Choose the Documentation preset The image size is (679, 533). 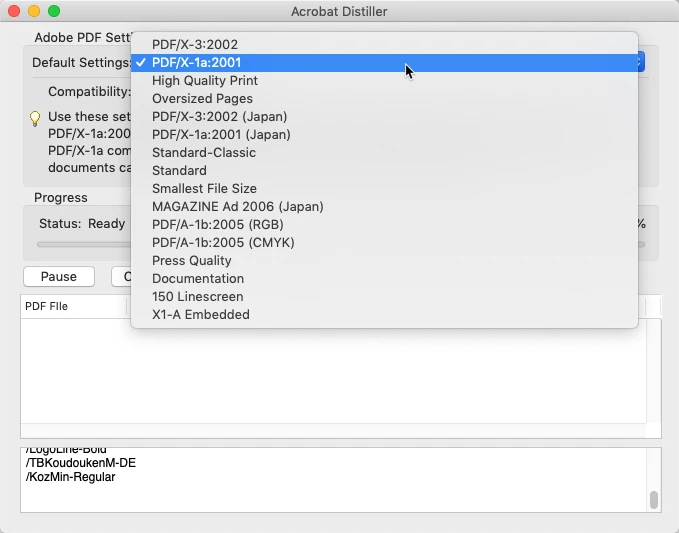pos(384,279)
